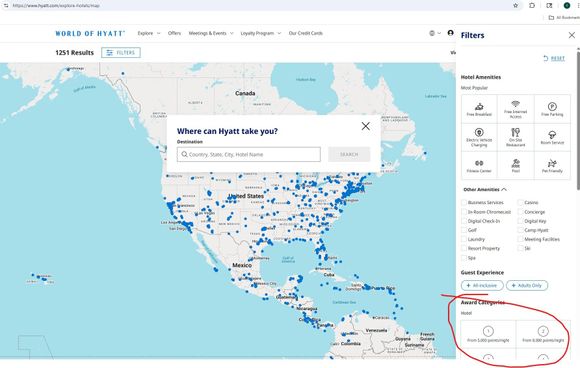Open the language globe dropdown

coord(435,33)
